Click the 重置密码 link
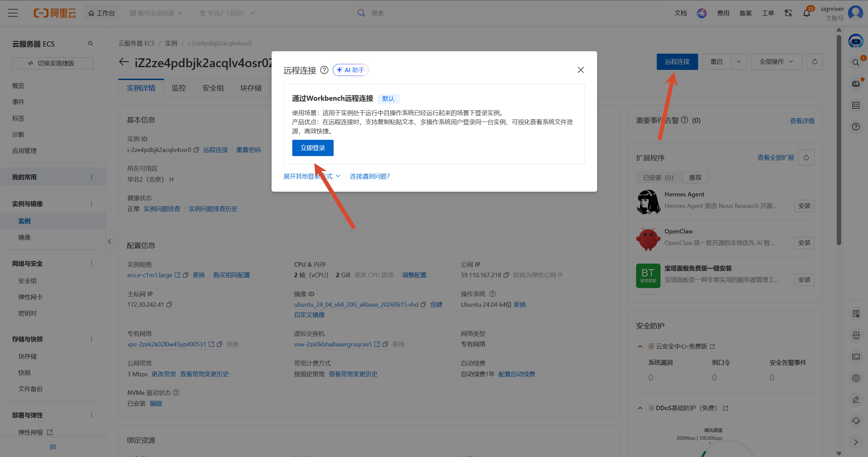868x457 pixels. [249, 150]
